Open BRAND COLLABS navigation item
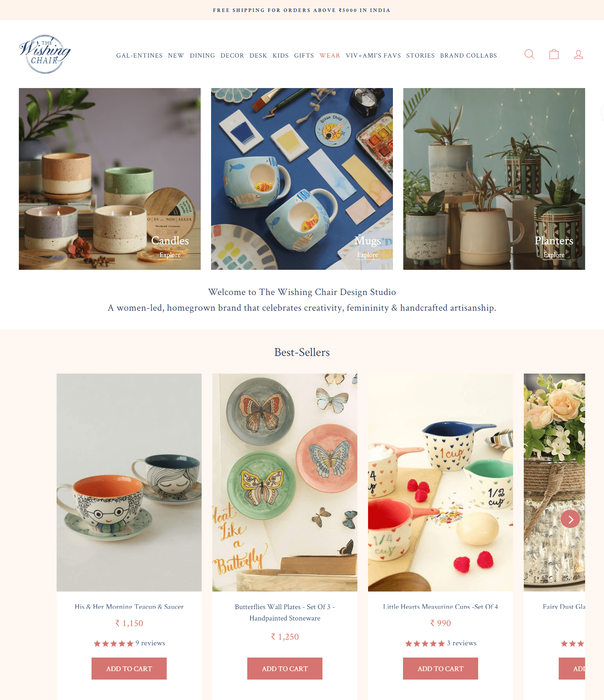The image size is (604, 700). (468, 55)
